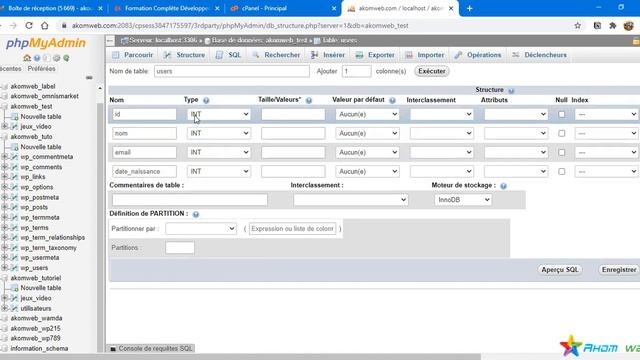This screenshot has width=640, height=360.
Task: Click the Enregistrer button
Action: coord(619,270)
